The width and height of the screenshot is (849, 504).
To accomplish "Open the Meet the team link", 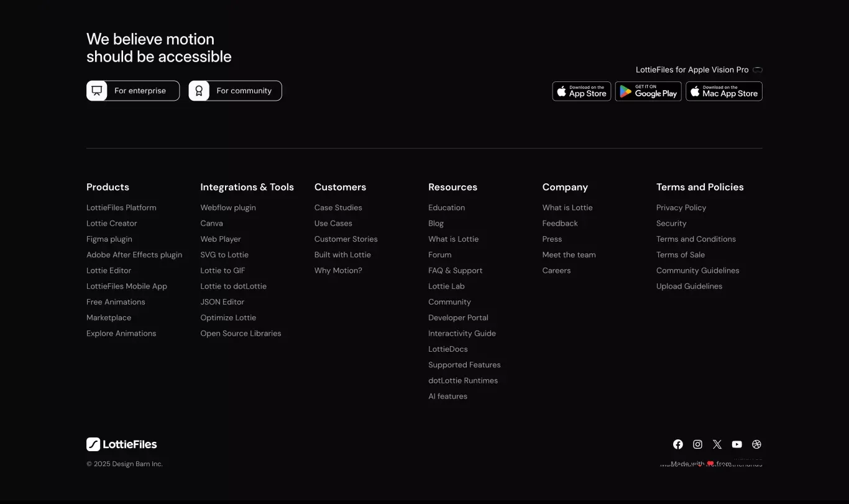I will [569, 255].
